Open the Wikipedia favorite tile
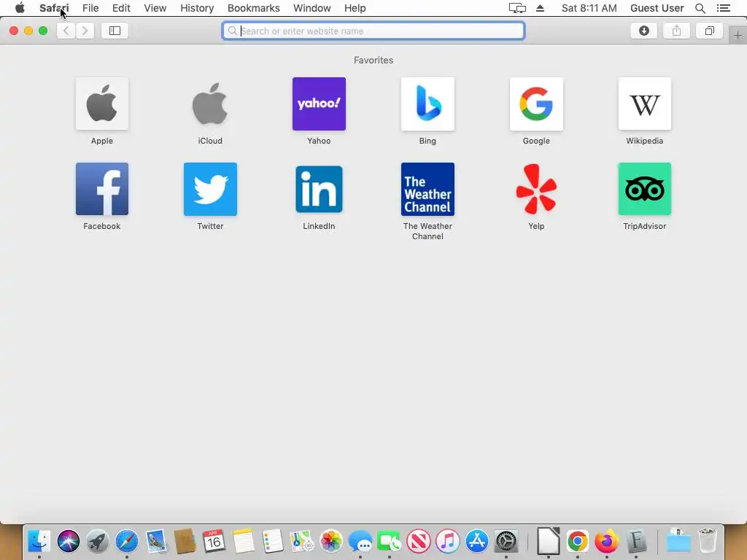 click(x=645, y=104)
